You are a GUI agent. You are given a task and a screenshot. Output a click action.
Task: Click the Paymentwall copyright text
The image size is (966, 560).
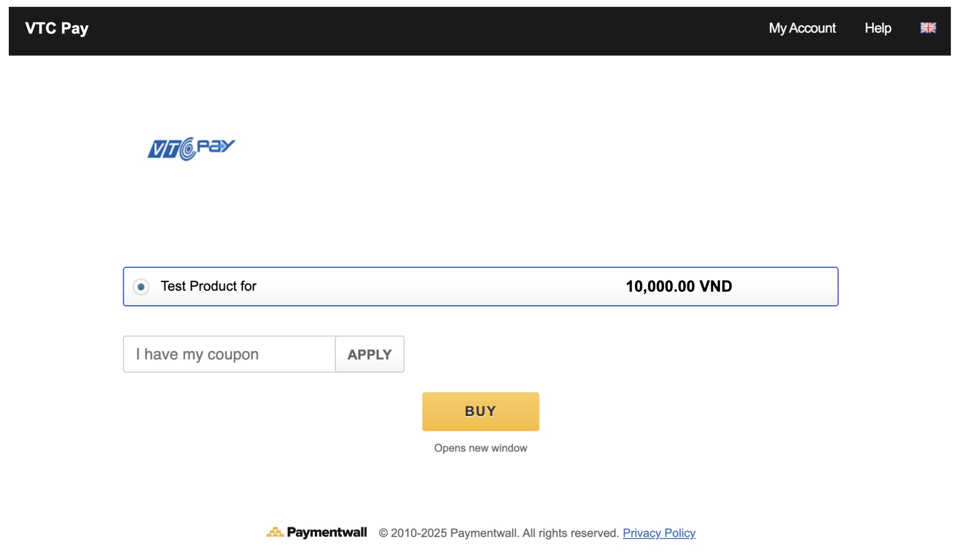(498, 533)
